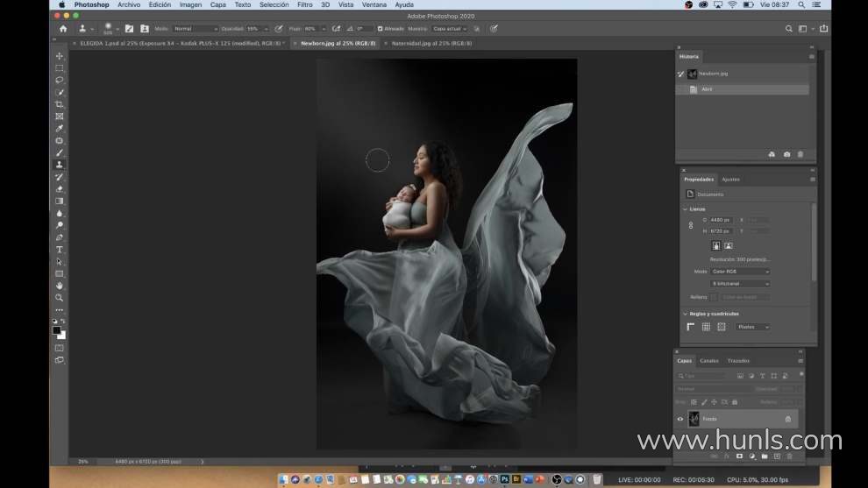This screenshot has height=488, width=868.
Task: Hide the Fondo layer visibility eye
Action: (680, 419)
